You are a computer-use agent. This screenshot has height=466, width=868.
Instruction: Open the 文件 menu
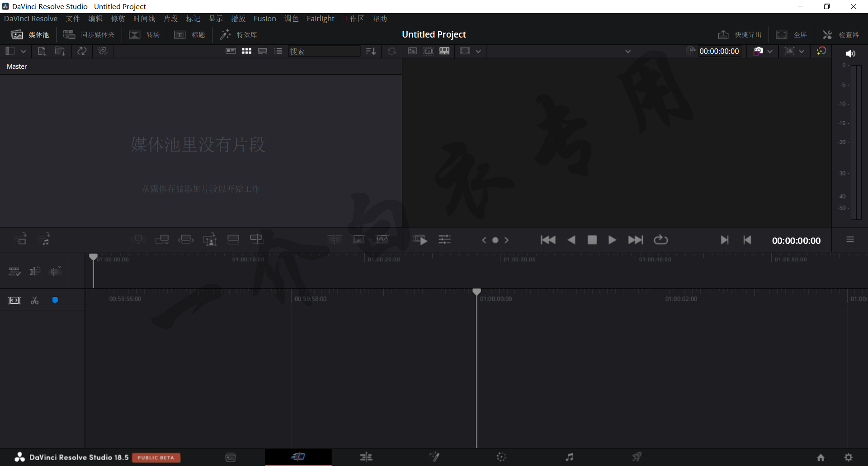[x=73, y=19]
